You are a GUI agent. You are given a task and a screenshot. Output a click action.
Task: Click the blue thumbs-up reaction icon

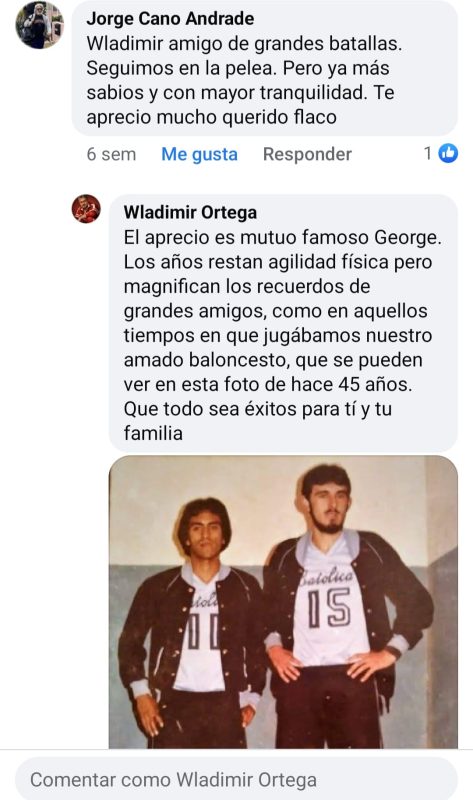(x=448, y=153)
